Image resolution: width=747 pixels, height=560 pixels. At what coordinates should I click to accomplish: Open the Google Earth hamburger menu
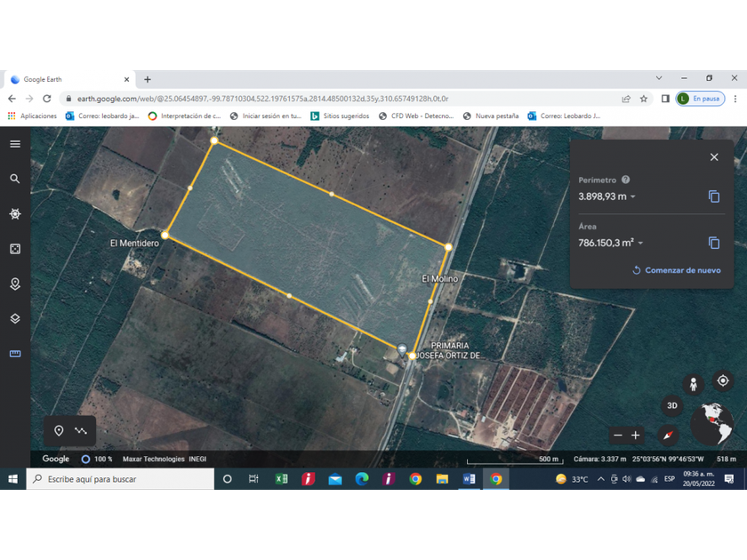pos(15,144)
